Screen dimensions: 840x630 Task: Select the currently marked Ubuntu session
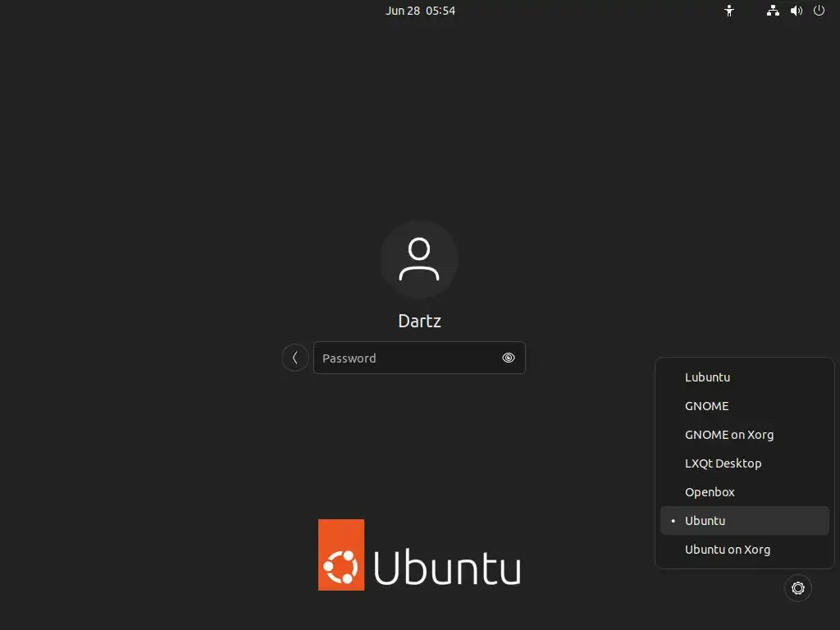click(745, 521)
